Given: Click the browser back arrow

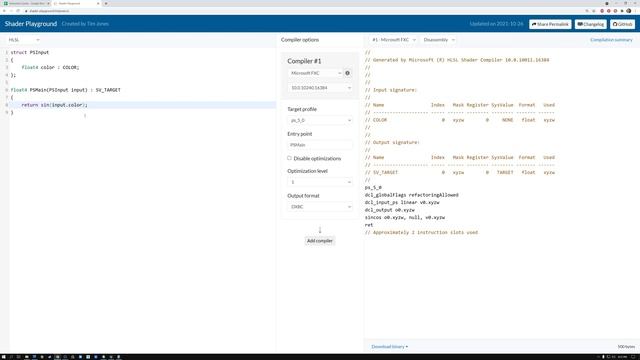Looking at the screenshot, I should (x=4, y=11).
